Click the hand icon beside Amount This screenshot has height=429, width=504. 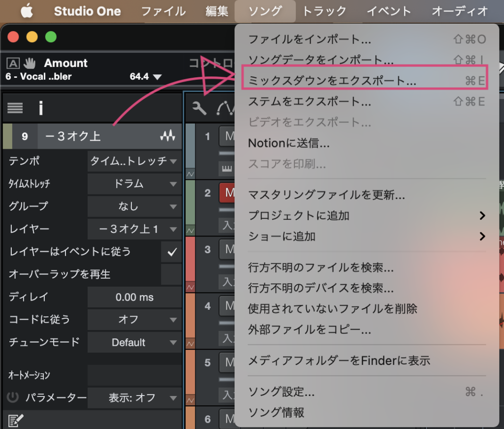click(x=31, y=63)
